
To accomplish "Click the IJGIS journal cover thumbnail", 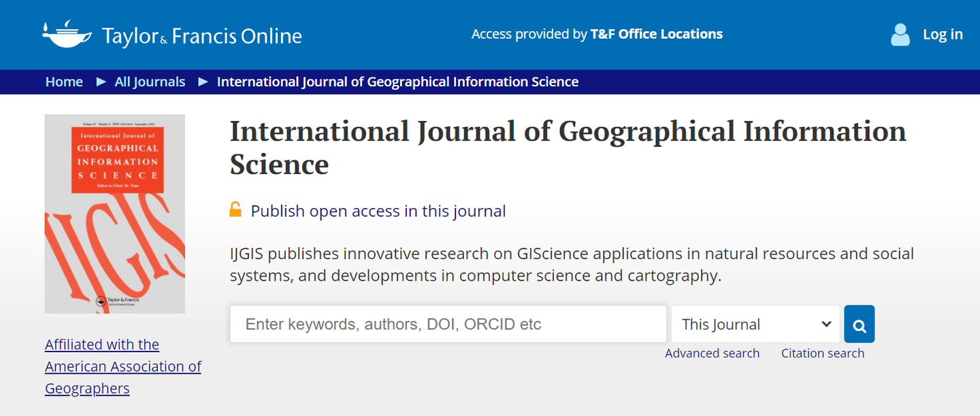I will (x=115, y=213).
